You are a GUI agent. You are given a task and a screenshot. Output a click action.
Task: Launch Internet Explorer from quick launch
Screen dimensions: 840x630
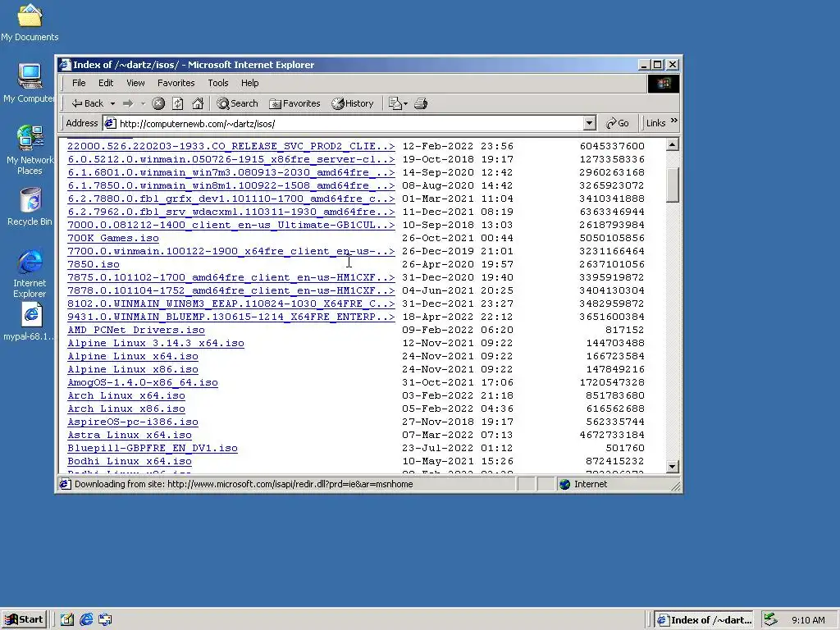tap(86, 620)
